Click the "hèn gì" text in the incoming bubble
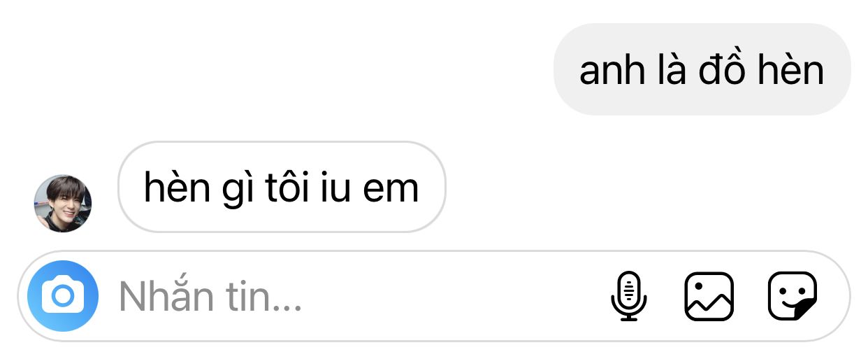The width and height of the screenshot is (868, 359). coord(193,189)
